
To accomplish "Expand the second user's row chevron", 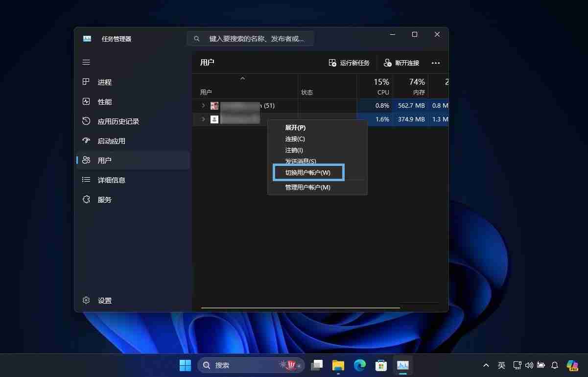I will pyautogui.click(x=203, y=119).
